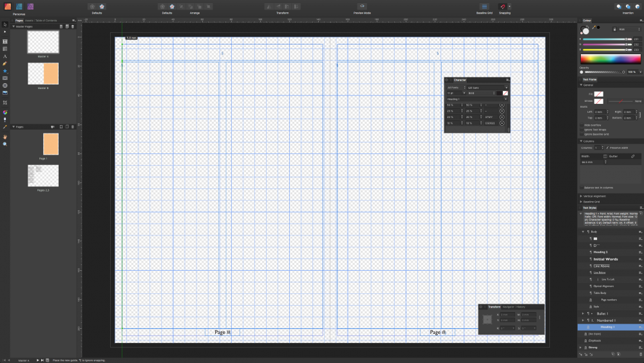Click the Snapping magnet icon

[502, 6]
